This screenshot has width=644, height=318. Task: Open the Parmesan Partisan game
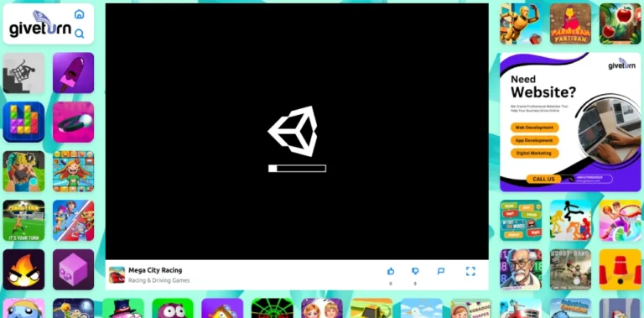click(x=570, y=23)
